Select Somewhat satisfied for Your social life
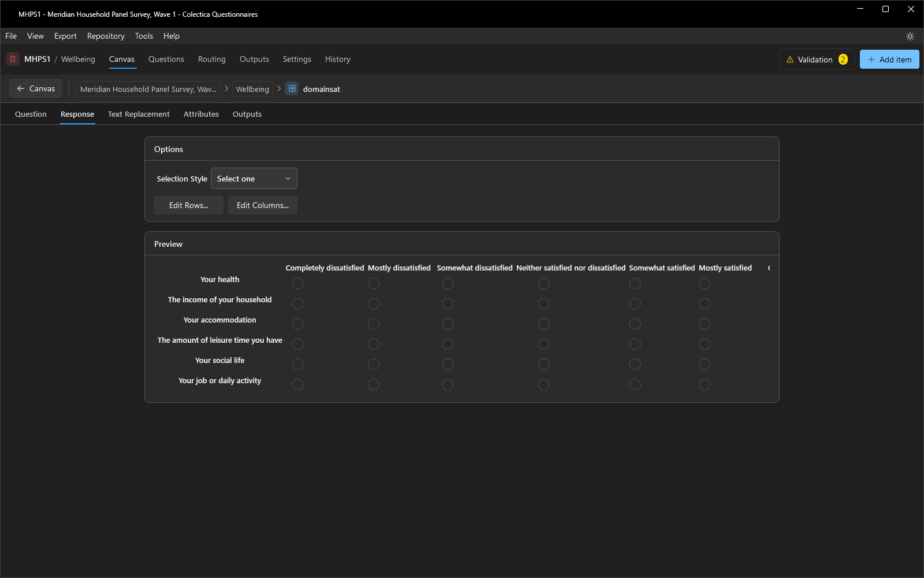Screen dimensions: 924x578 coord(635,364)
